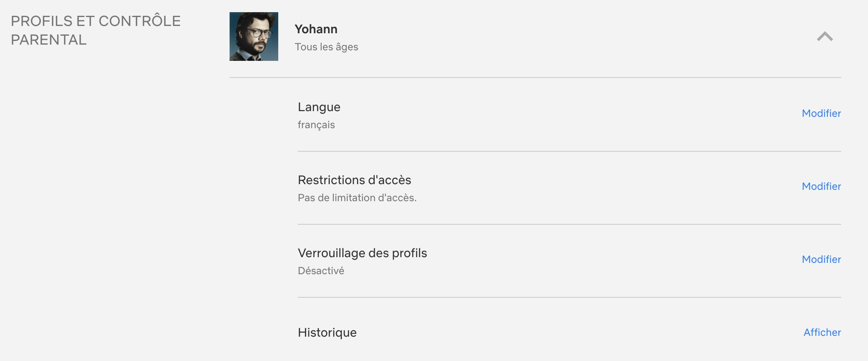The width and height of the screenshot is (868, 361).
Task: Edit the profile lock that is Désactivé
Action: click(x=821, y=260)
